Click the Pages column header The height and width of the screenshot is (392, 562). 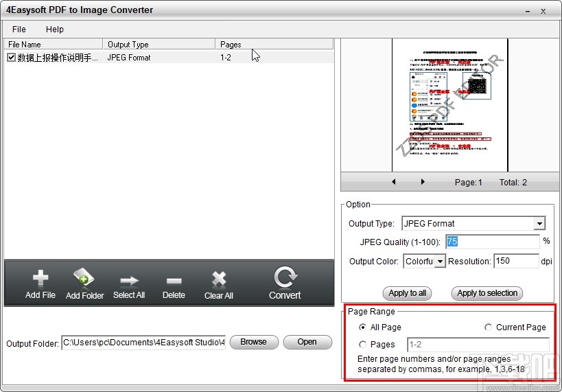[274, 44]
